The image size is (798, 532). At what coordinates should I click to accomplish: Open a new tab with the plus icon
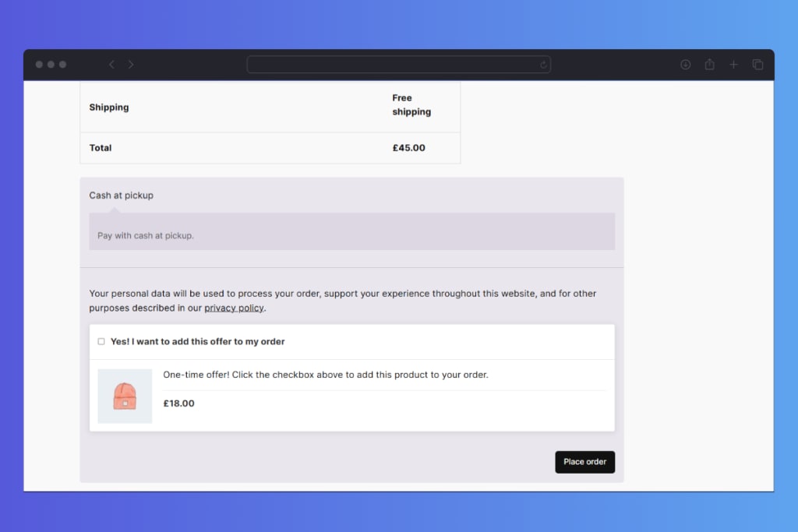(733, 65)
